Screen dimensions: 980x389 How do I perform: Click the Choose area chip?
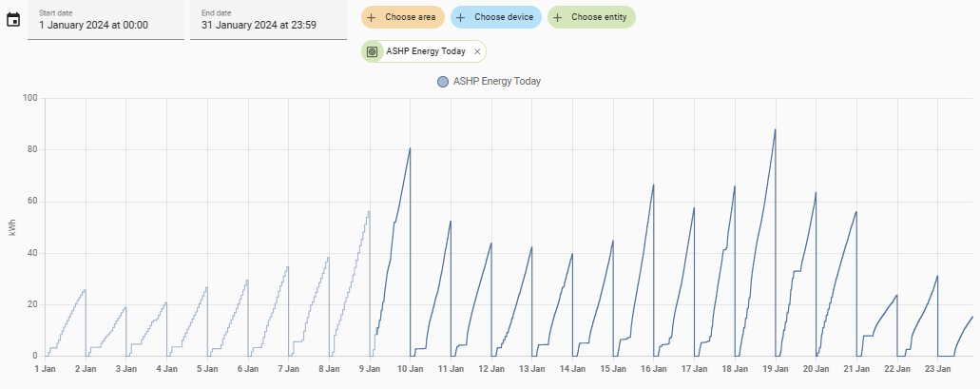coord(402,17)
